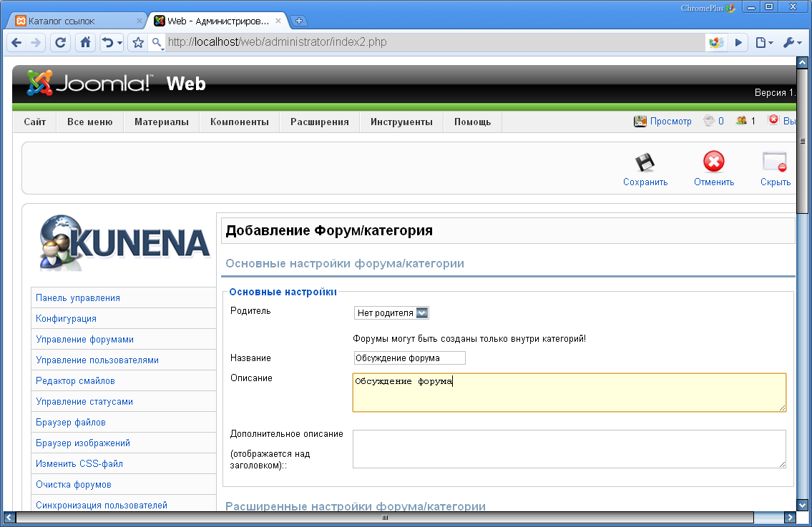Open Синхронизация пользователей link
The image size is (812, 527).
coord(102,505)
